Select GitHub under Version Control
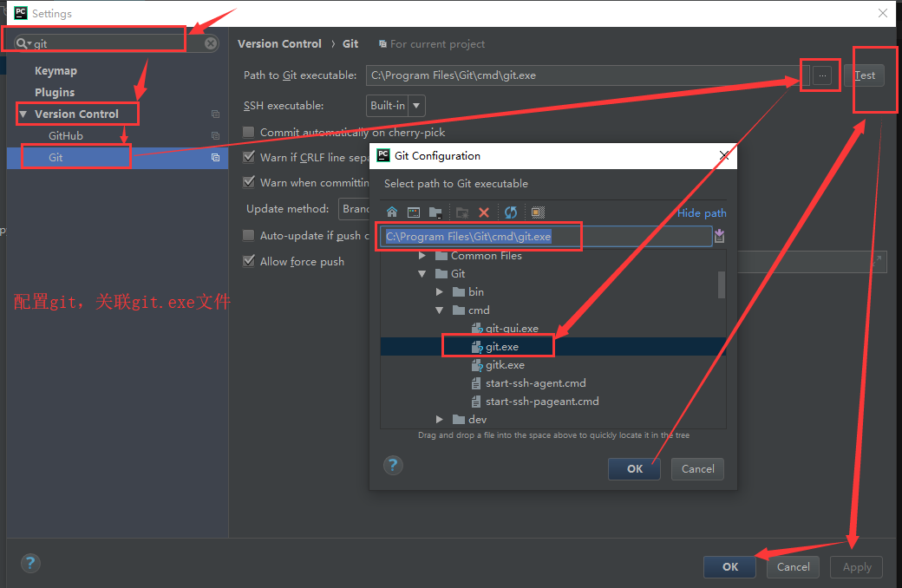The image size is (902, 588). click(66, 136)
